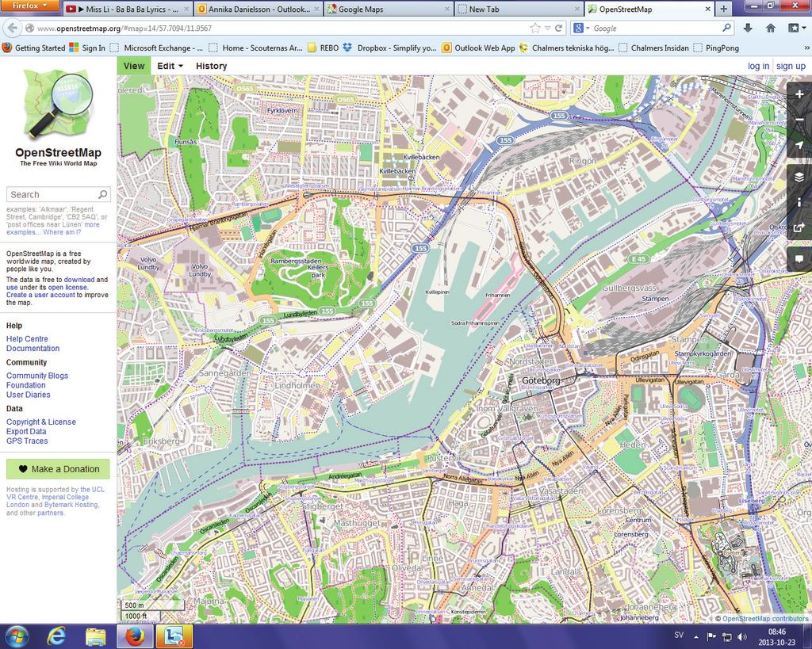The image size is (812, 649).
Task: Click the volume speaker tray icon
Action: point(742,636)
